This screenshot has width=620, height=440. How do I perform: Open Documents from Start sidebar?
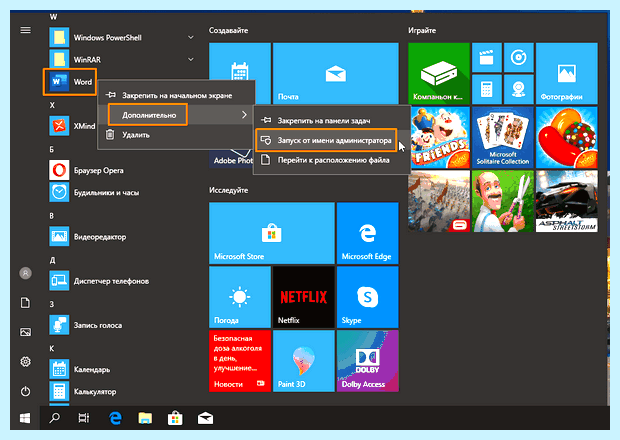coord(25,303)
